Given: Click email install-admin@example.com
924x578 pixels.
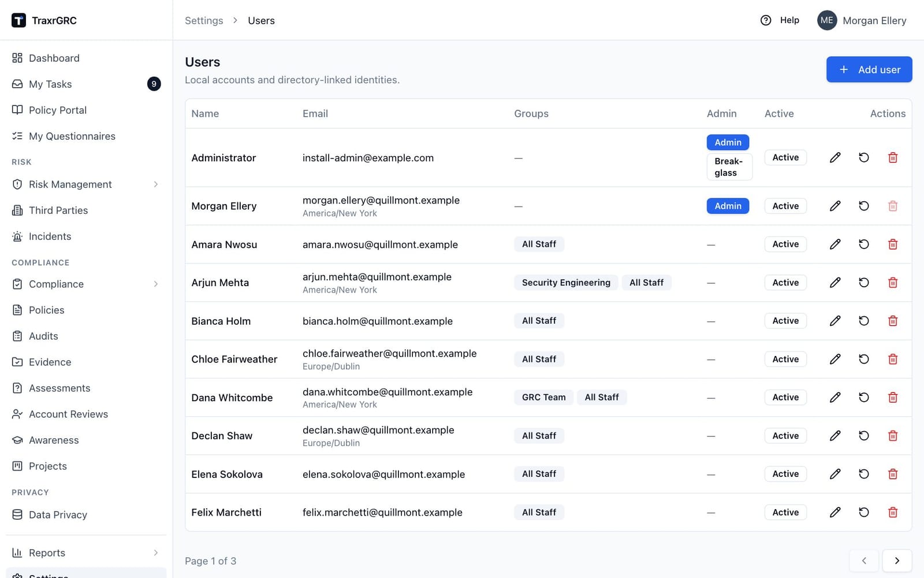Looking at the screenshot, I should tap(368, 158).
